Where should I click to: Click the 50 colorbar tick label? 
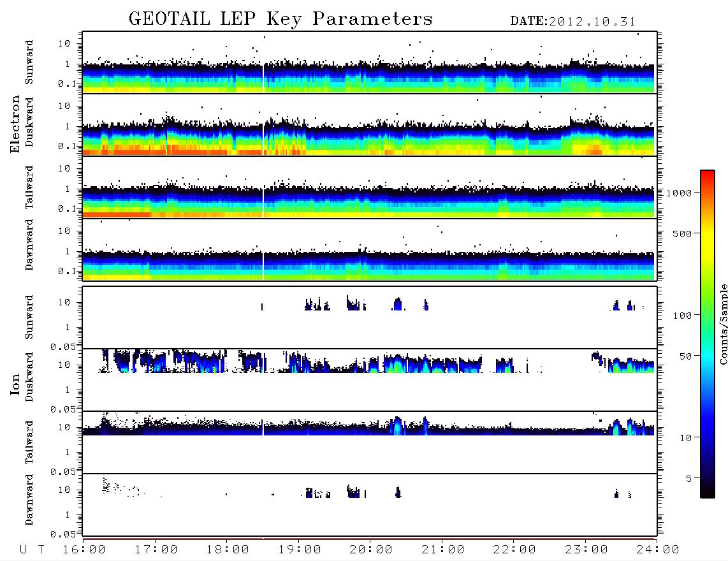click(686, 356)
